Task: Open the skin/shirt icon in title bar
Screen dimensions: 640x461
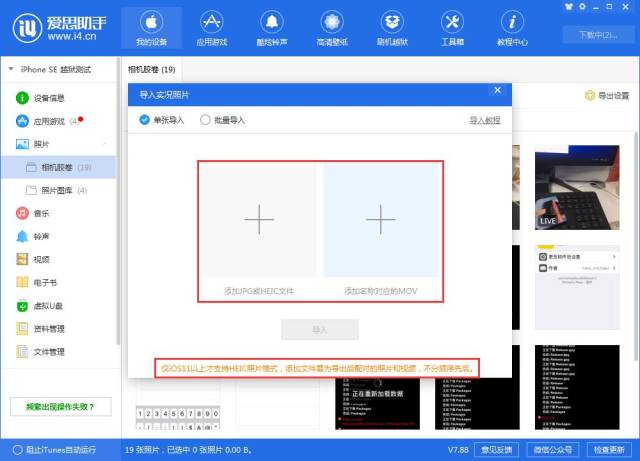Action: pos(569,7)
